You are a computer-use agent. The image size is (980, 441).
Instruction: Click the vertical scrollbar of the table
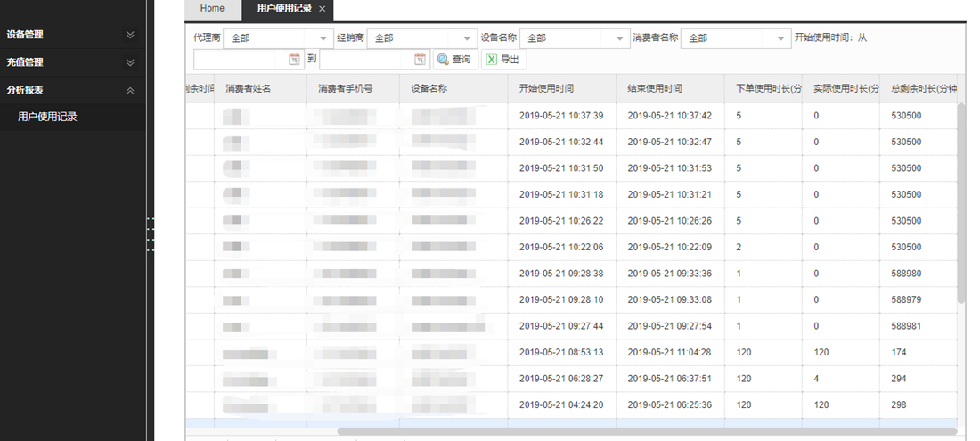coord(961,203)
